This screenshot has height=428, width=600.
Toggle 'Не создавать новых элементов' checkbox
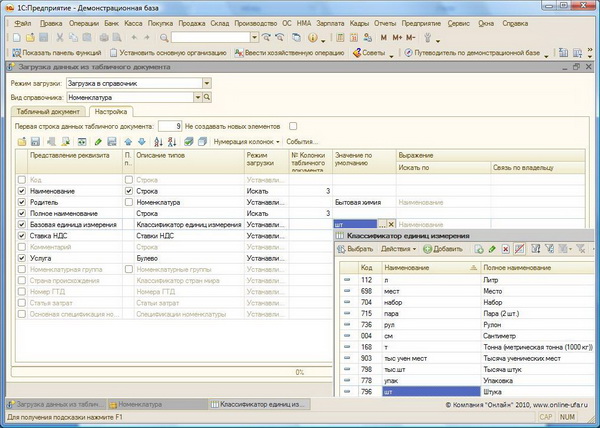click(293, 126)
